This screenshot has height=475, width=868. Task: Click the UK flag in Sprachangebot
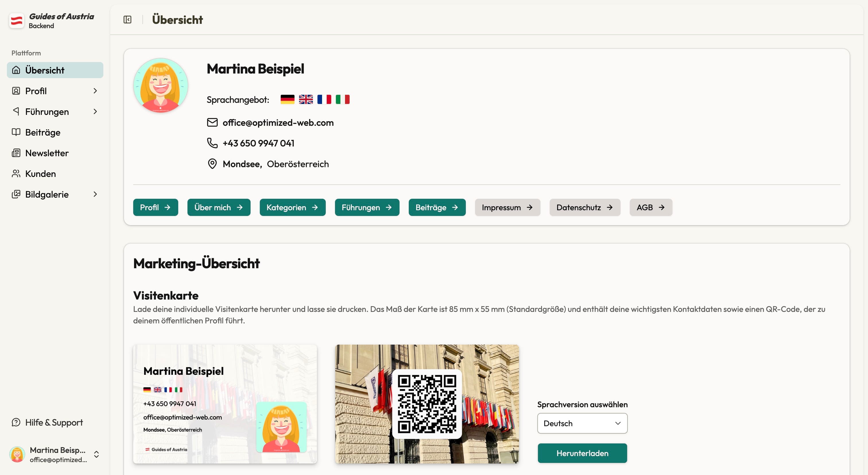click(306, 99)
